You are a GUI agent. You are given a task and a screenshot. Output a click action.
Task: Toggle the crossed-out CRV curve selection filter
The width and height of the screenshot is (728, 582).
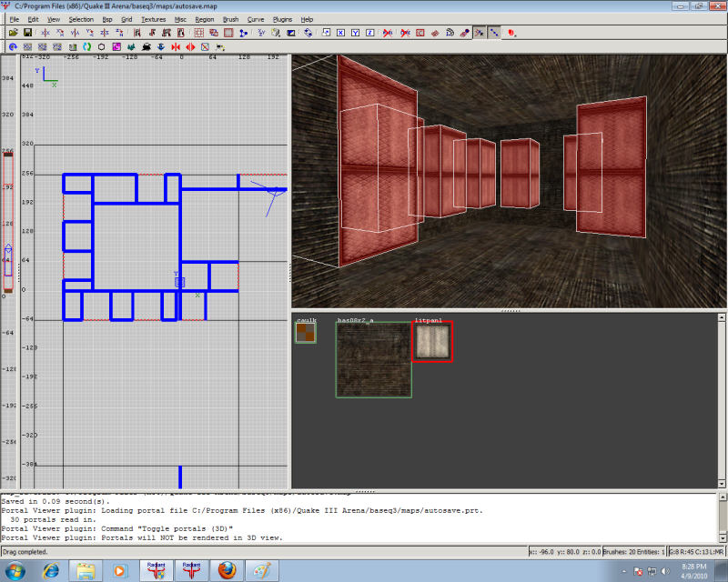click(x=405, y=33)
